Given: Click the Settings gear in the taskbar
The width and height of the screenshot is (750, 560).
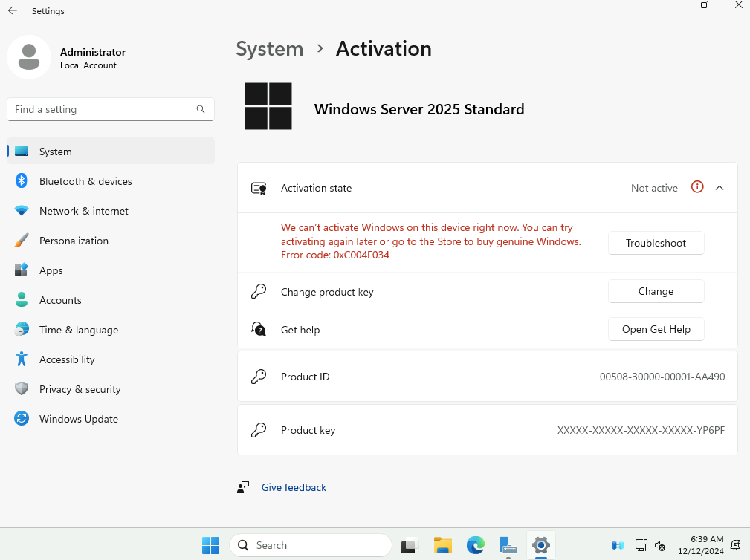Looking at the screenshot, I should click(x=541, y=545).
